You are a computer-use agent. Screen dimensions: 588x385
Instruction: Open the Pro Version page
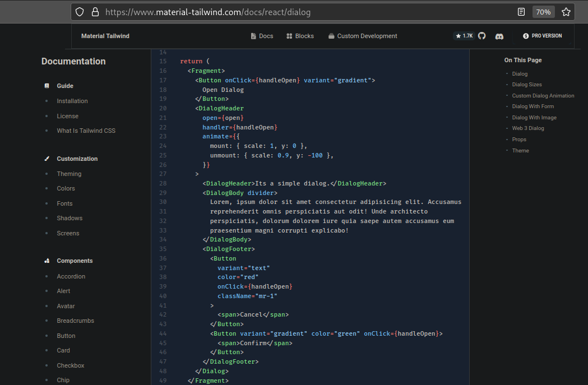[x=542, y=35]
